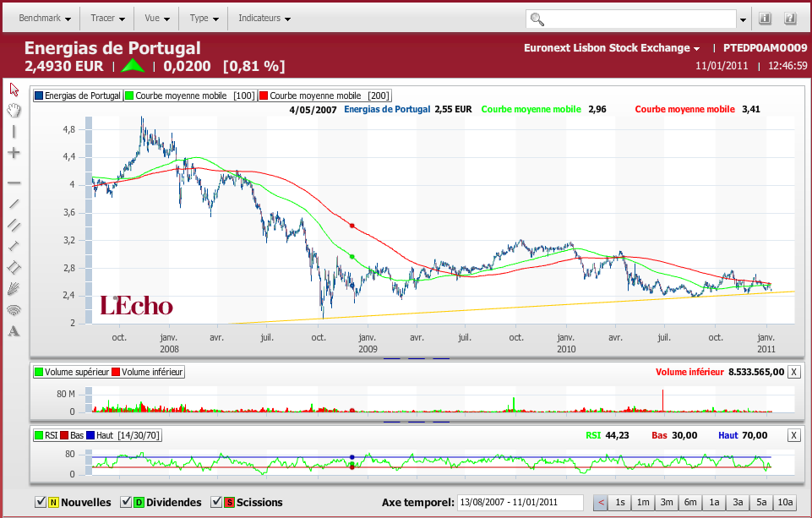Close the volume panel with X

[x=794, y=372]
